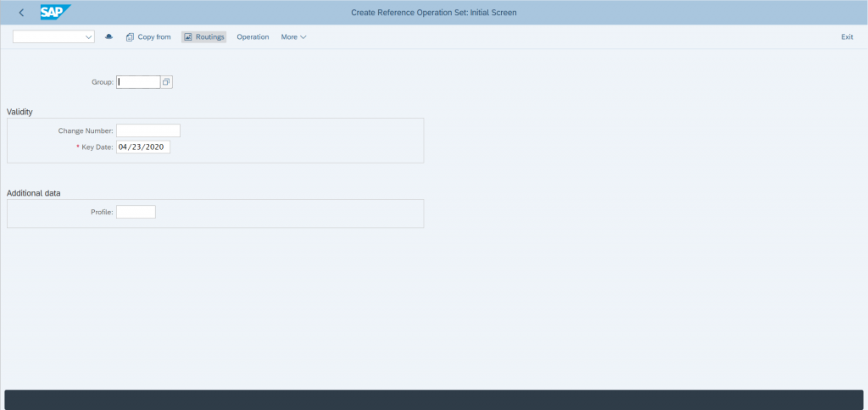The width and height of the screenshot is (868, 410).
Task: Click into the Change Number field
Action: tap(148, 130)
